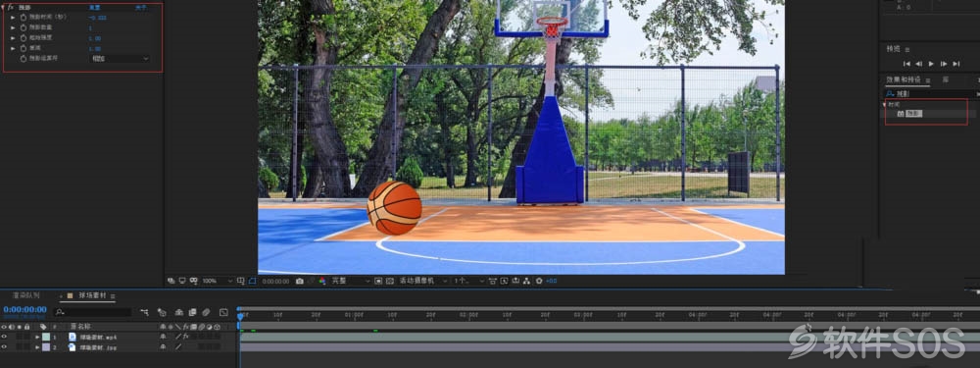Open the effect operator dropdown in Effect Controls
The width and height of the screenshot is (980, 368).
(x=120, y=58)
